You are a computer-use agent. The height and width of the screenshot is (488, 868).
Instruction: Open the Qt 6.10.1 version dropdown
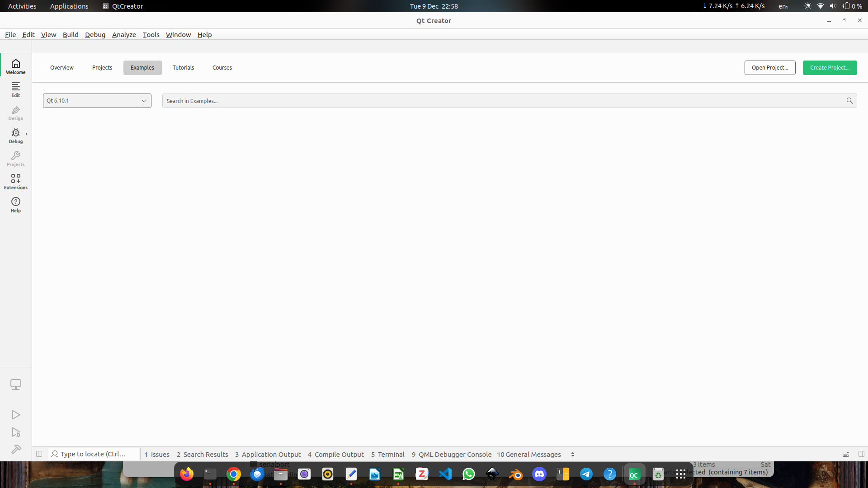pos(97,101)
